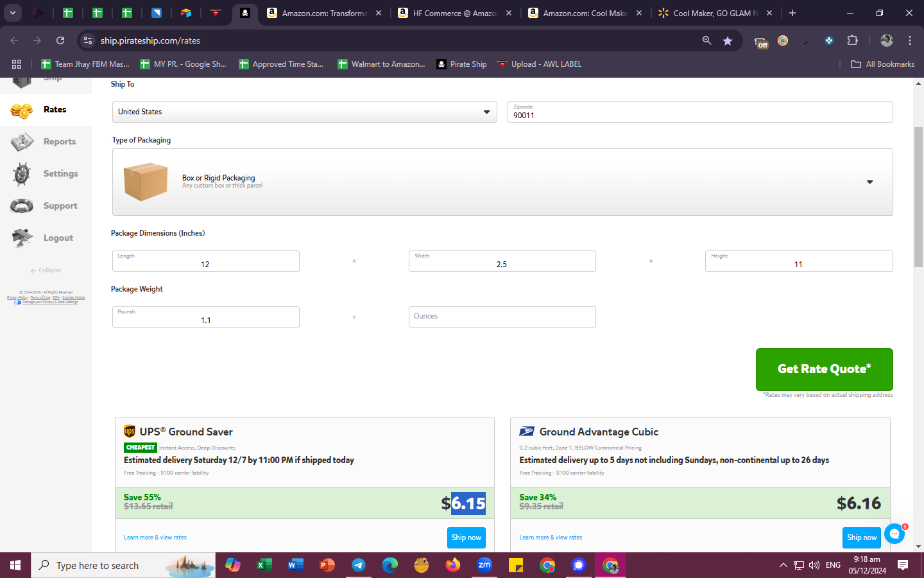Click the Get Rate Quote button
924x578 pixels.
point(824,369)
